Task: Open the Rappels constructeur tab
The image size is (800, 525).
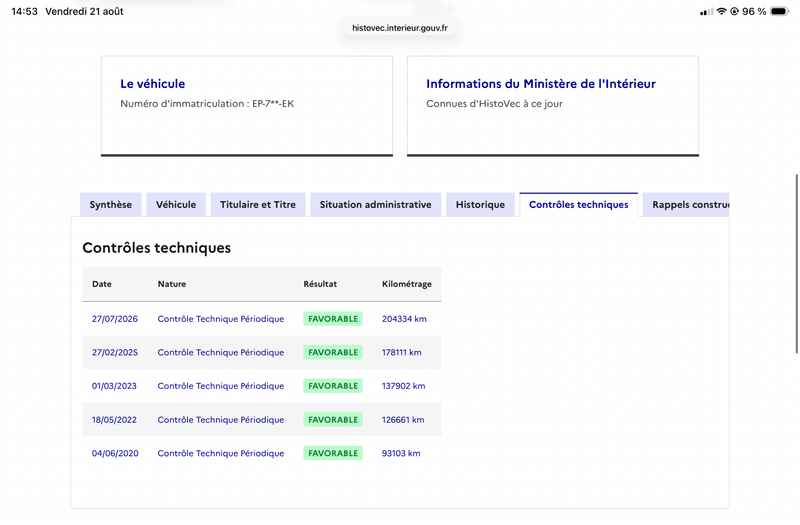Action: (686, 205)
